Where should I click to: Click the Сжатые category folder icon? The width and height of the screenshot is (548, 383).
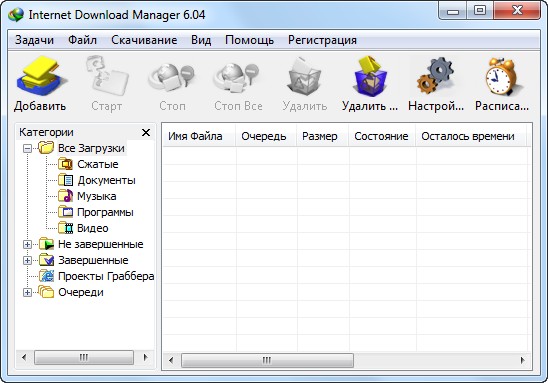(x=65, y=164)
